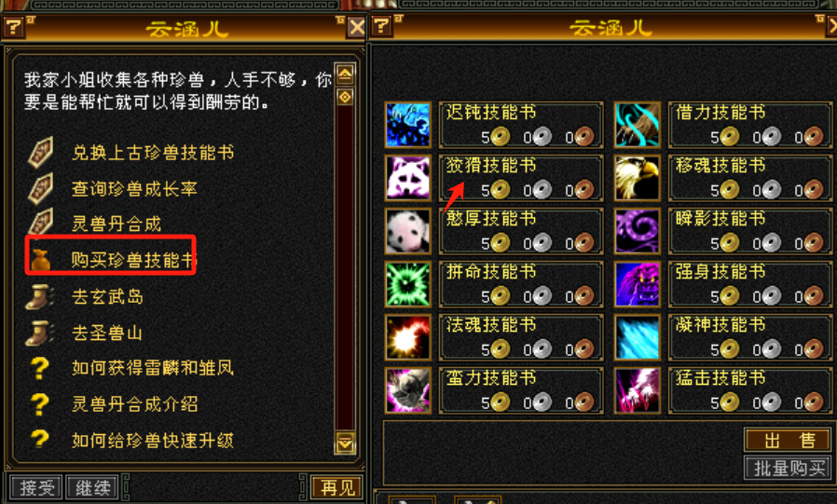Open the help question mark in left window
This screenshot has width=837, height=504.
click(13, 27)
